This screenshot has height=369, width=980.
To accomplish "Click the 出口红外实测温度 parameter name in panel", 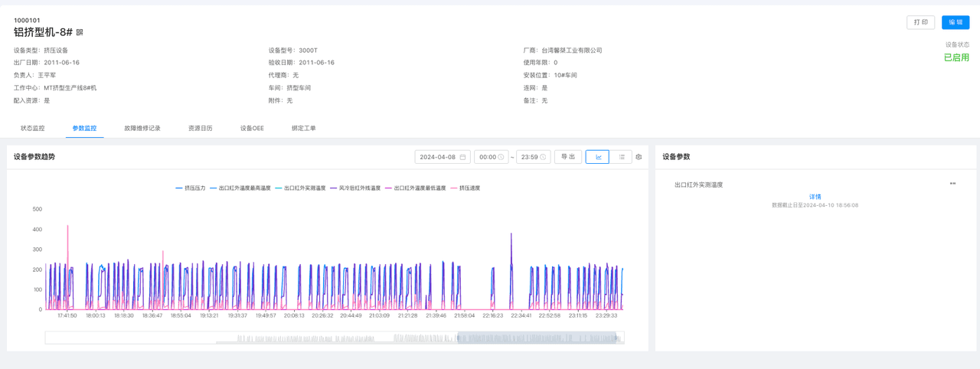I will click(698, 184).
